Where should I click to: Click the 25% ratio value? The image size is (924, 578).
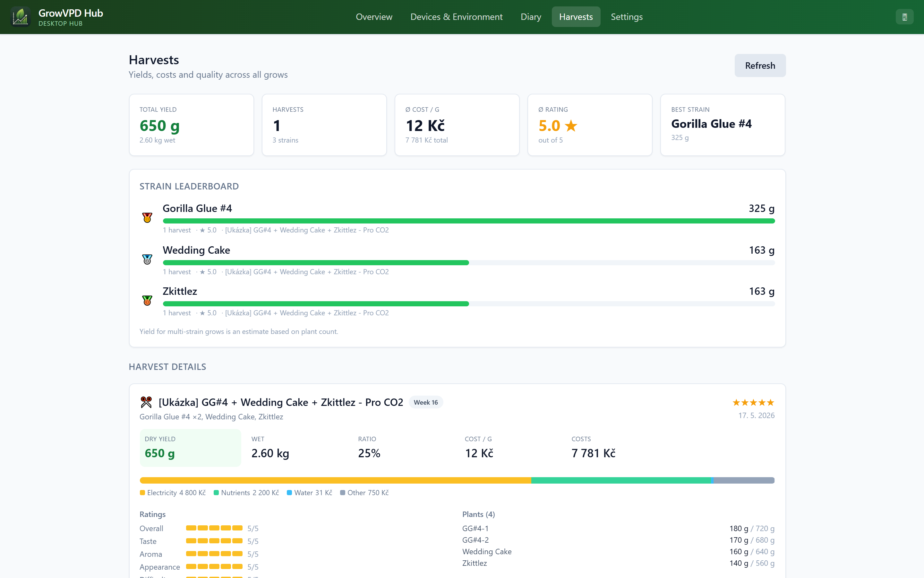[x=369, y=453]
